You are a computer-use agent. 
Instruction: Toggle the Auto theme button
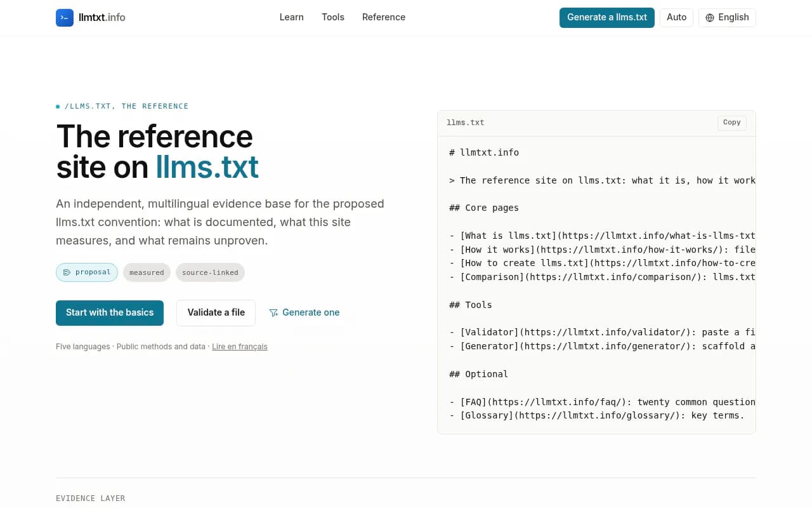tap(676, 17)
